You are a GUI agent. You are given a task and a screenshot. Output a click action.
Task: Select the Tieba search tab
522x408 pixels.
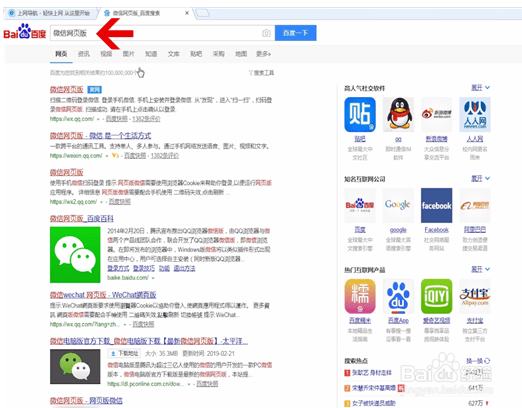coord(196,54)
